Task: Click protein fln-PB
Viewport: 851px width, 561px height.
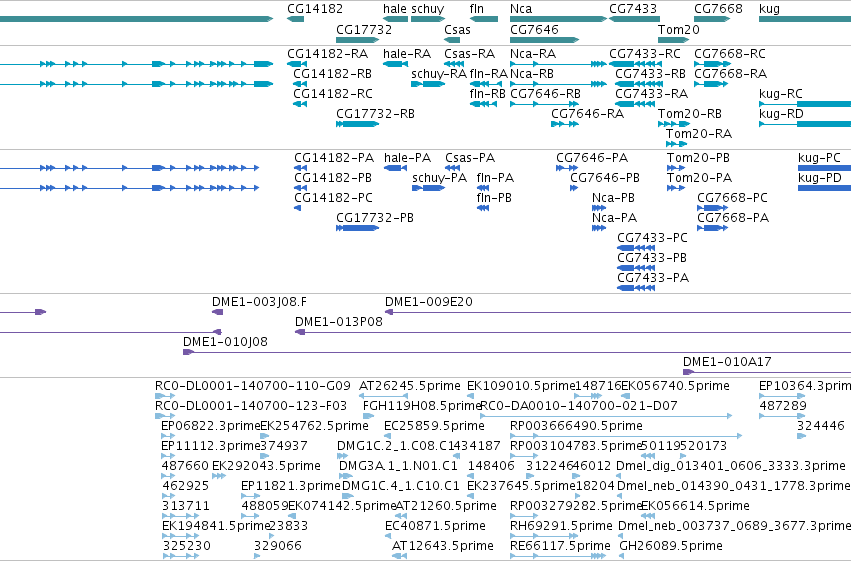Action: point(494,198)
